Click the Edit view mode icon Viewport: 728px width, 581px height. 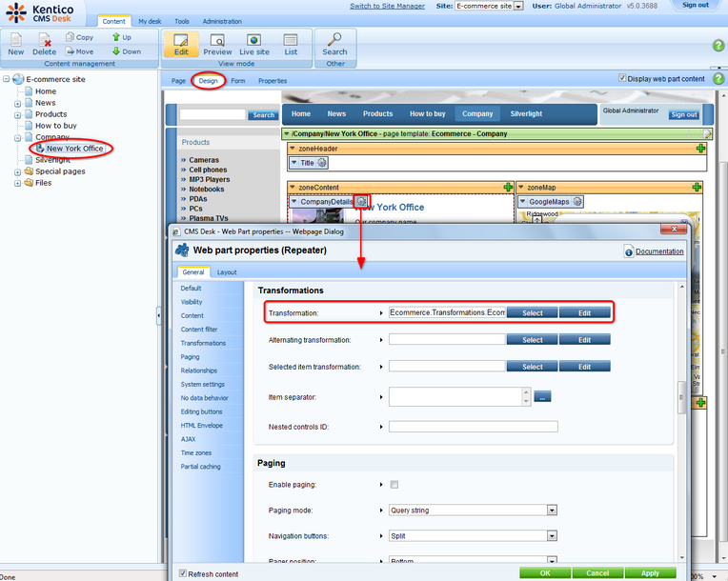tap(181, 40)
